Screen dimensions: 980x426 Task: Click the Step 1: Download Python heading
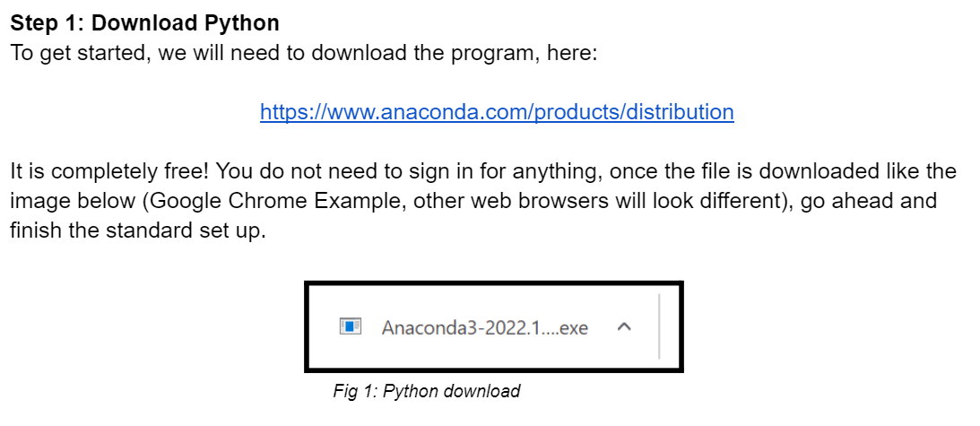(145, 23)
